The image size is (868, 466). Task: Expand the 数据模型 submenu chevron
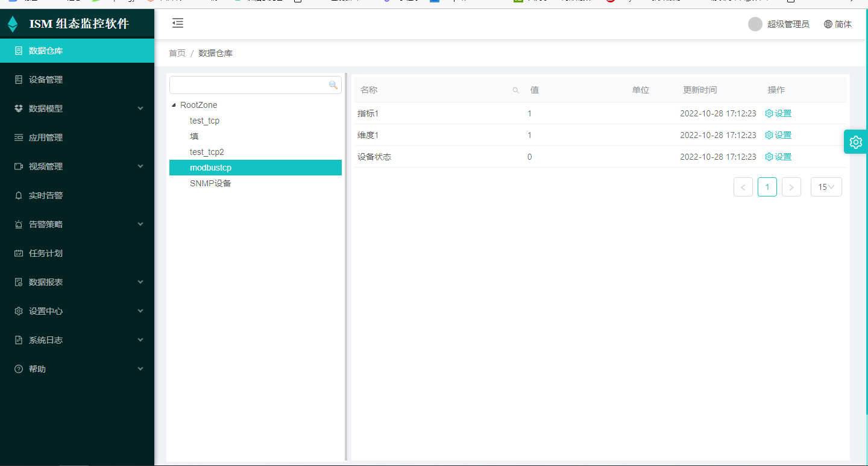click(x=140, y=109)
